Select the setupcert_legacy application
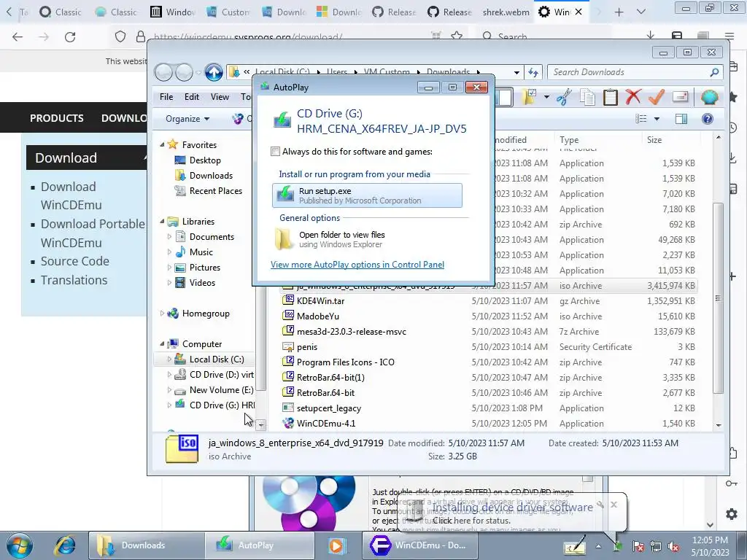Viewport: 747px width, 560px height. (x=329, y=408)
